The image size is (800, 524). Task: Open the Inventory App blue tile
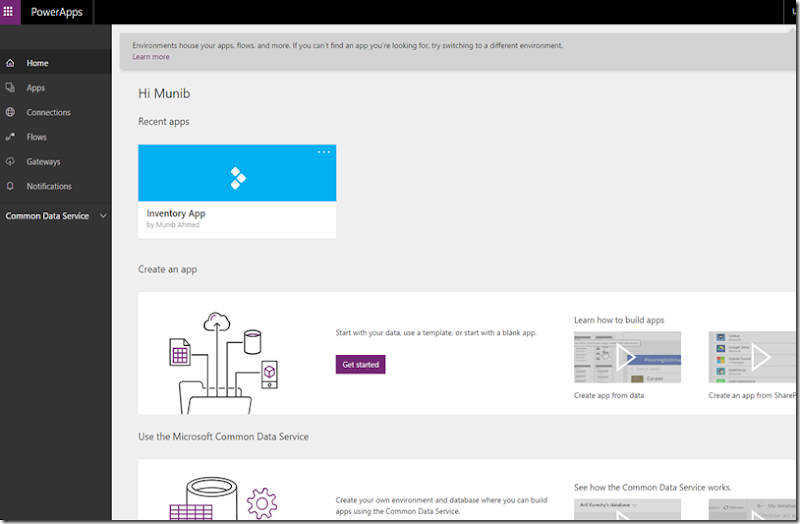pyautogui.click(x=237, y=173)
